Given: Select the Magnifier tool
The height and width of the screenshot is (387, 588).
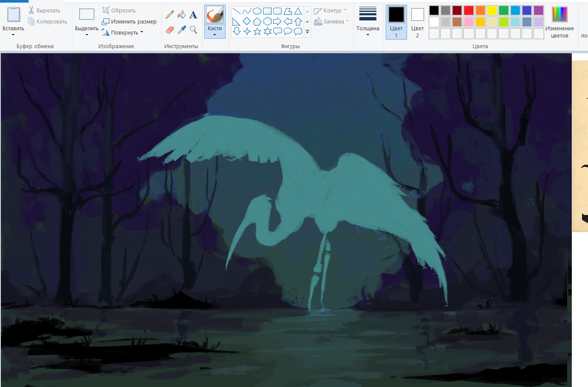Looking at the screenshot, I should coord(193,29).
